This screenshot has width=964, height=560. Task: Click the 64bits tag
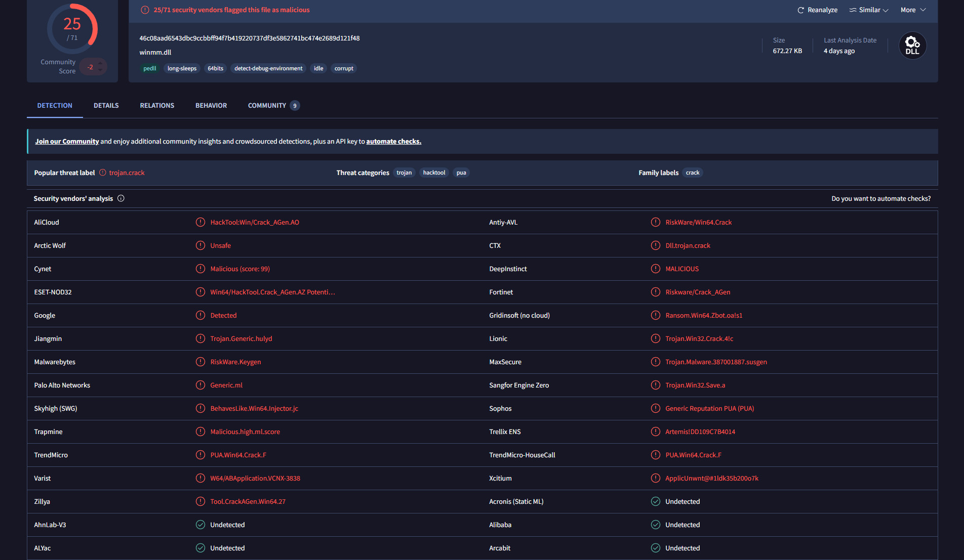[x=215, y=68]
